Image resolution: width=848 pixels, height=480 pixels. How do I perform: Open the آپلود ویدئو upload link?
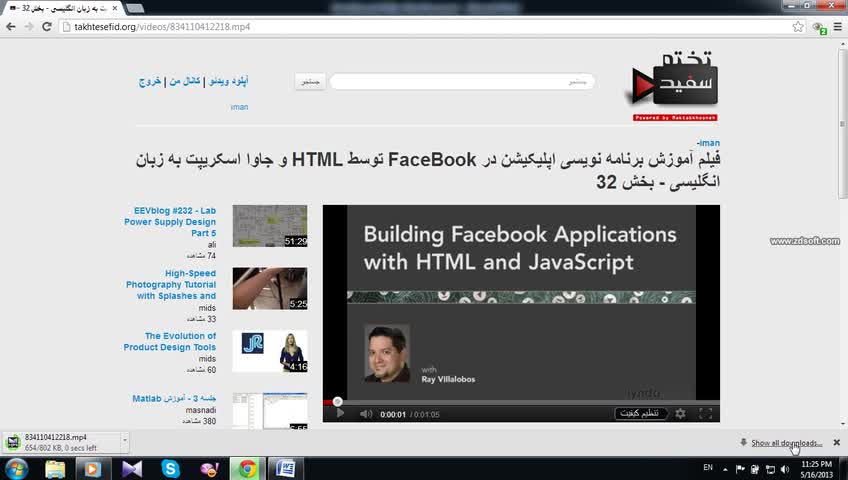[x=229, y=81]
